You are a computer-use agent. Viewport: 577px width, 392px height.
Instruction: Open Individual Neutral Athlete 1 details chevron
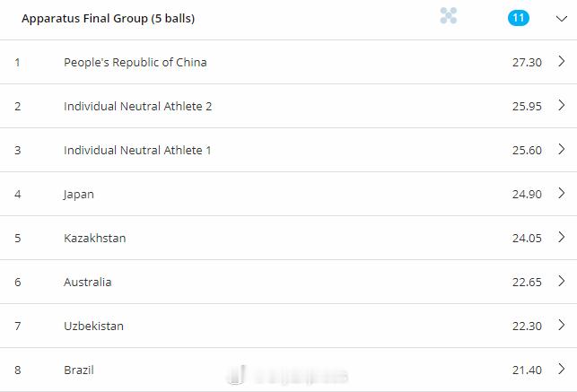(x=562, y=150)
